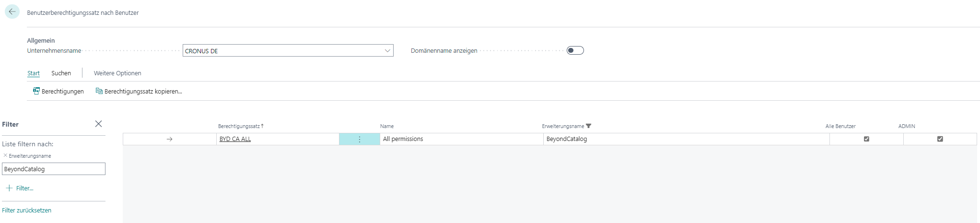Viewport: 980px width, 223px height.
Task: Click the Allgemein section heading
Action: (41, 41)
